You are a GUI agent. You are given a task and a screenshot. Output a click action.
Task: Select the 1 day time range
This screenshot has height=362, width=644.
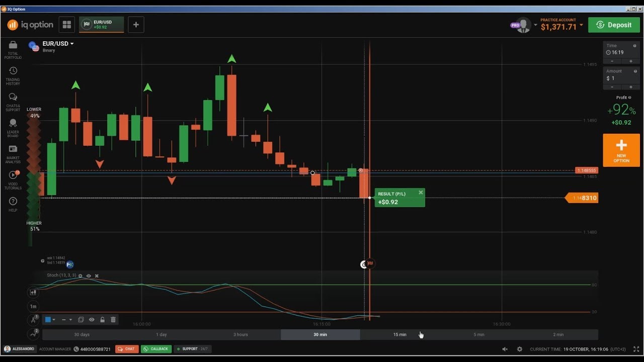161,334
